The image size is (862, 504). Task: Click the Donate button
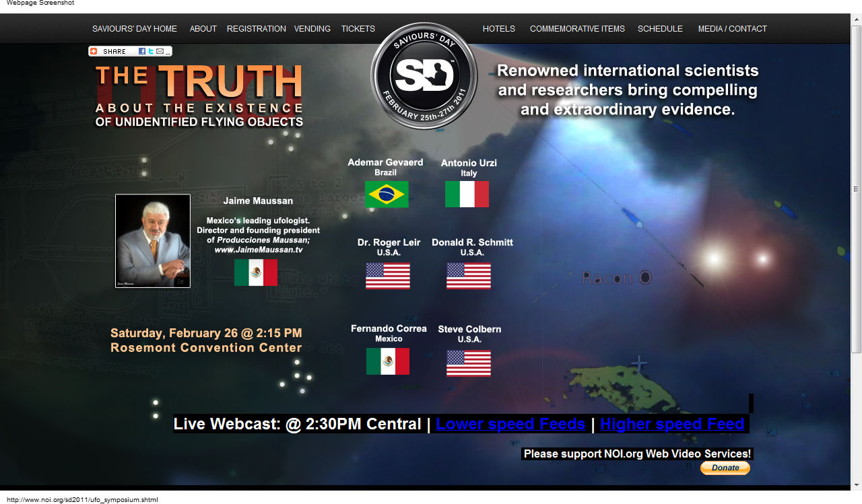pos(725,468)
